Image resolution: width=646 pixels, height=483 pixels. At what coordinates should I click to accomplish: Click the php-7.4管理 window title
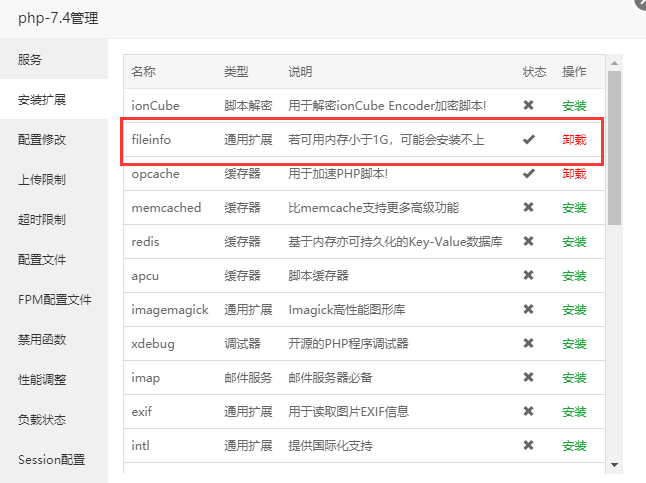[58, 18]
